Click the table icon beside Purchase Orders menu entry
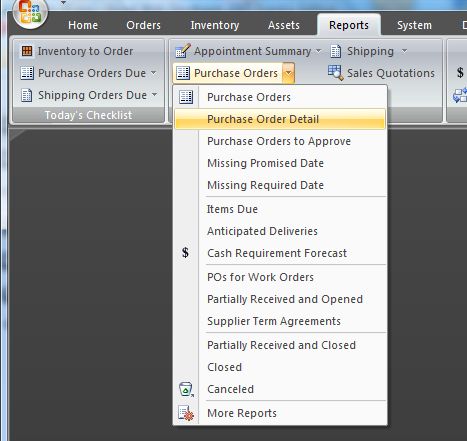 click(186, 97)
